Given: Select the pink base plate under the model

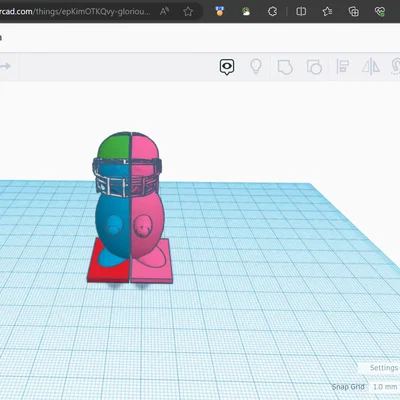Looking at the screenshot, I should pyautogui.click(x=153, y=273).
